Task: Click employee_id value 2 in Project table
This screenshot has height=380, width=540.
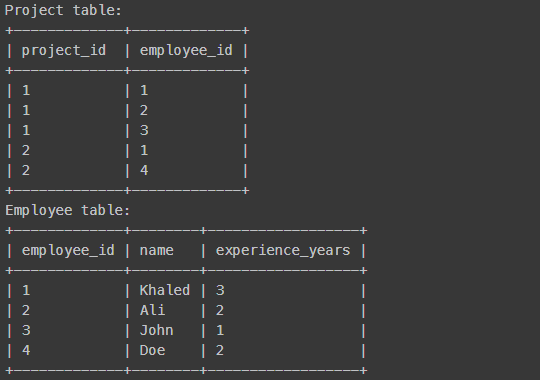Action: [x=144, y=110]
